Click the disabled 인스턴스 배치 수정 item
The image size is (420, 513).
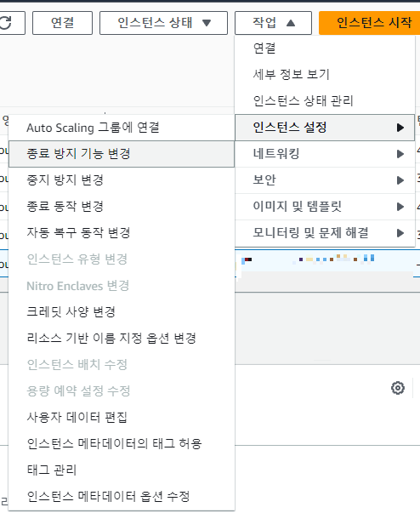pos(122,364)
